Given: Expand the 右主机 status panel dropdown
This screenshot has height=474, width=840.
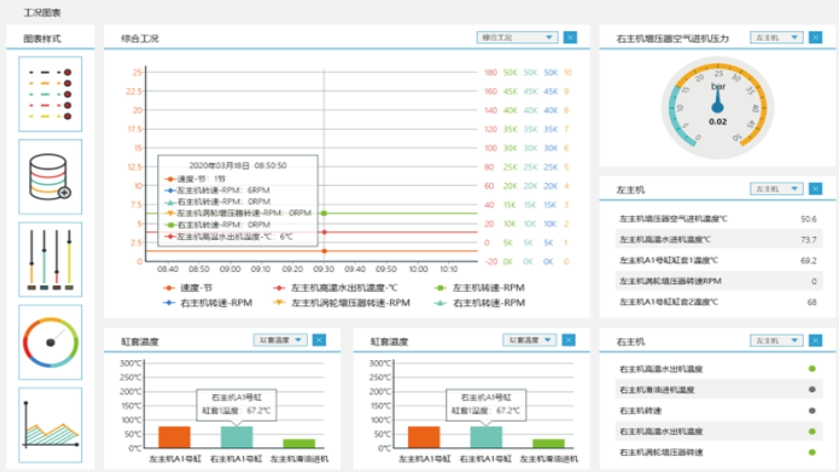Looking at the screenshot, I should click(776, 341).
